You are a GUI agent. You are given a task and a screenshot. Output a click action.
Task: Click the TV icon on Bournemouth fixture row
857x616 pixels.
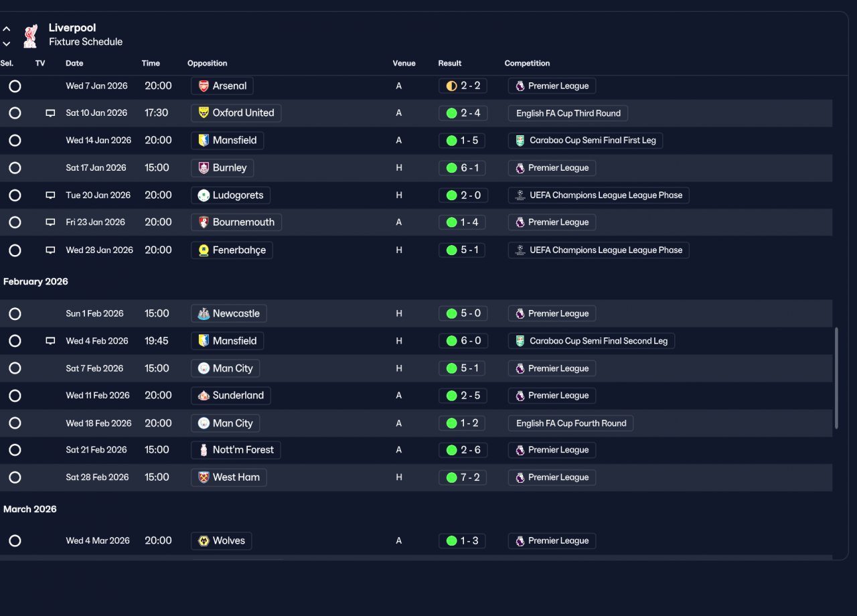(50, 222)
